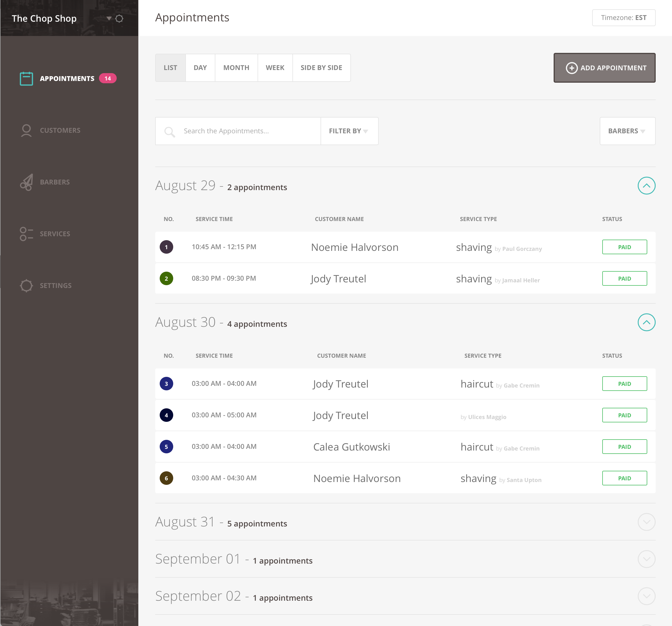
Task: Collapse the August 30 appointments section
Action: (646, 322)
